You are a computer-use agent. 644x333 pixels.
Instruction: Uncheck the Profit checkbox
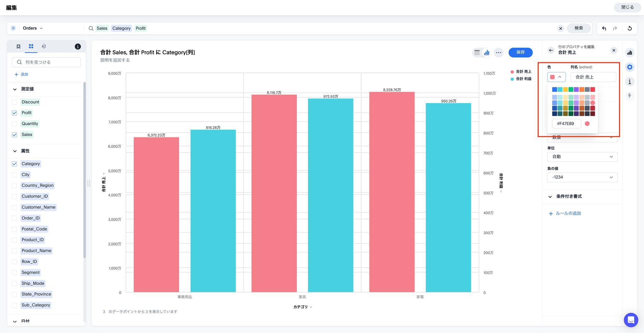tap(14, 113)
